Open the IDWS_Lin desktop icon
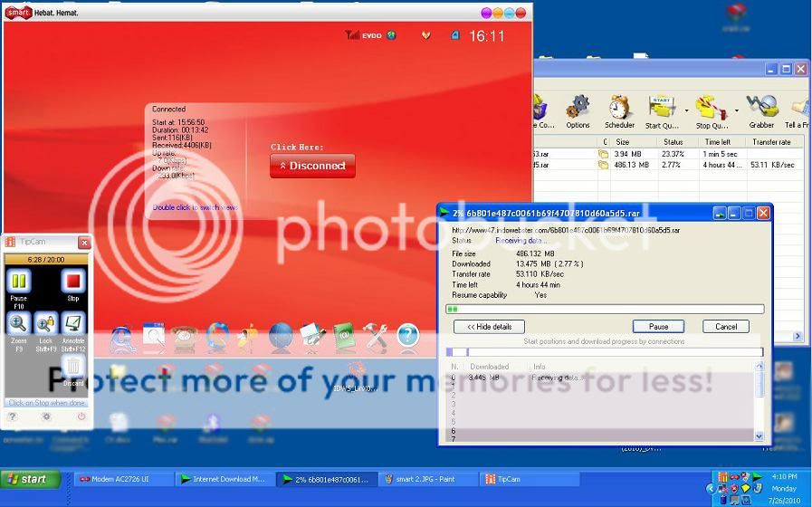 (x=355, y=377)
